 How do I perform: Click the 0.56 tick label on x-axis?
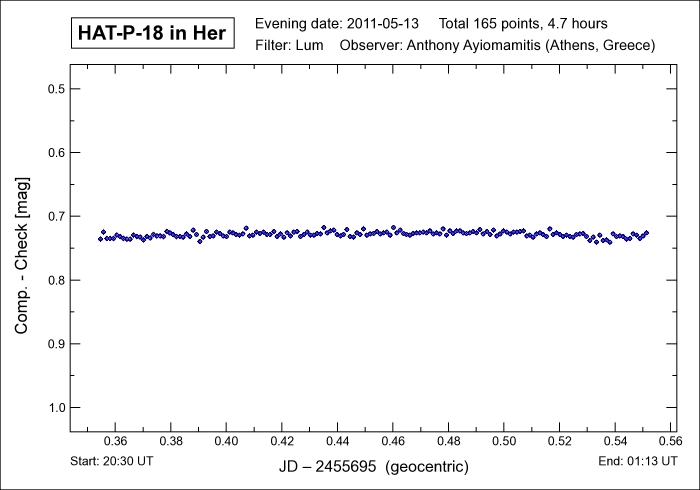pos(670,441)
